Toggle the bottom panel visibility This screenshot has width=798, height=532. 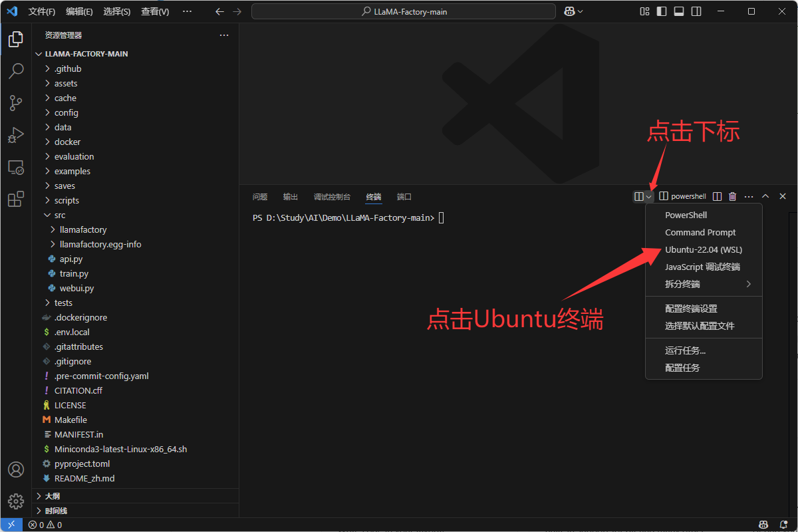coord(679,11)
